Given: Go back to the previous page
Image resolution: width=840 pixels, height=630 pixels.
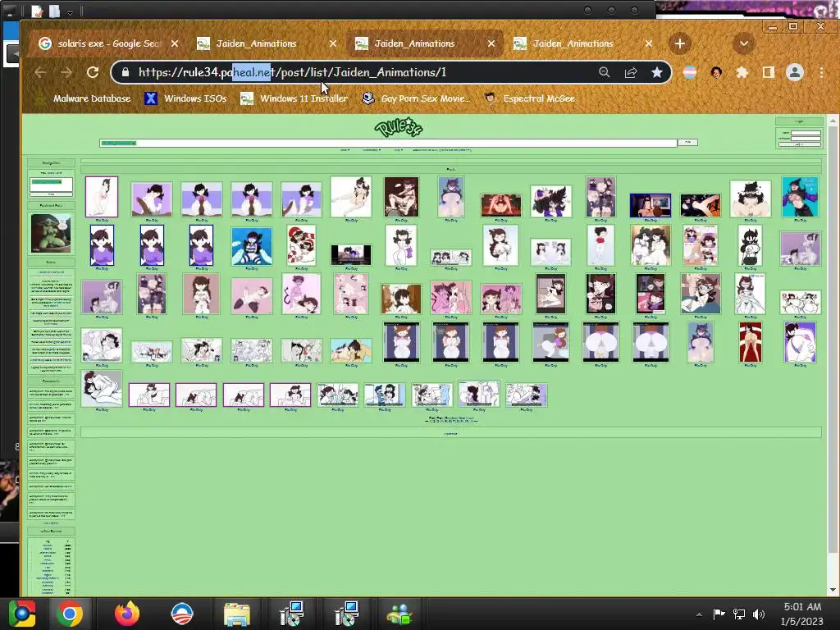Looking at the screenshot, I should click(x=40, y=72).
